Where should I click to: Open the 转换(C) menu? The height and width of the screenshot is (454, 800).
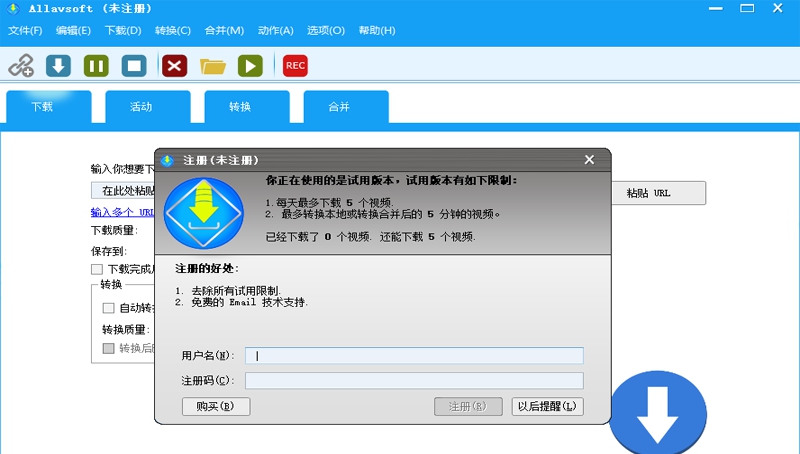[173, 31]
